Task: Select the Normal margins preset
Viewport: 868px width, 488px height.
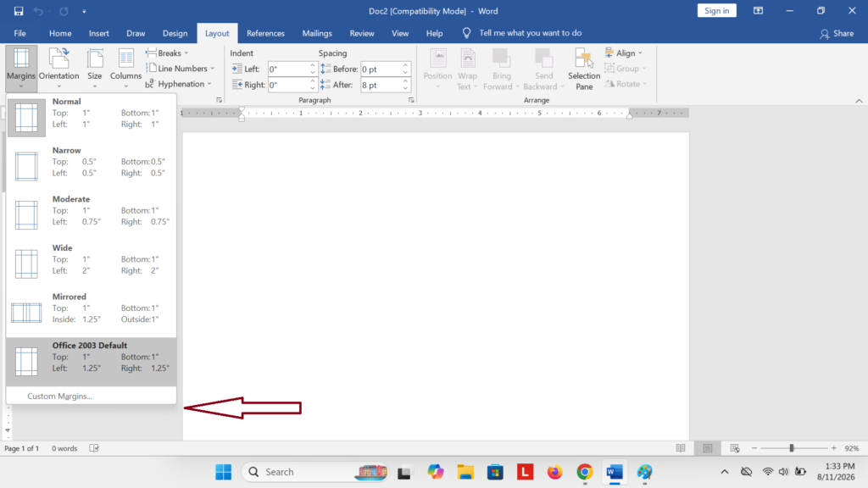Action: pyautogui.click(x=92, y=117)
